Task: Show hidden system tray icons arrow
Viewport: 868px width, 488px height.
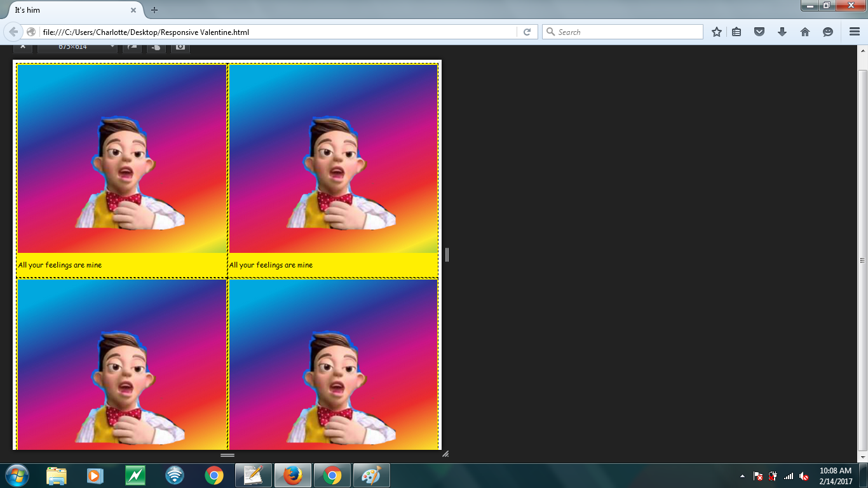Action: pyautogui.click(x=743, y=476)
